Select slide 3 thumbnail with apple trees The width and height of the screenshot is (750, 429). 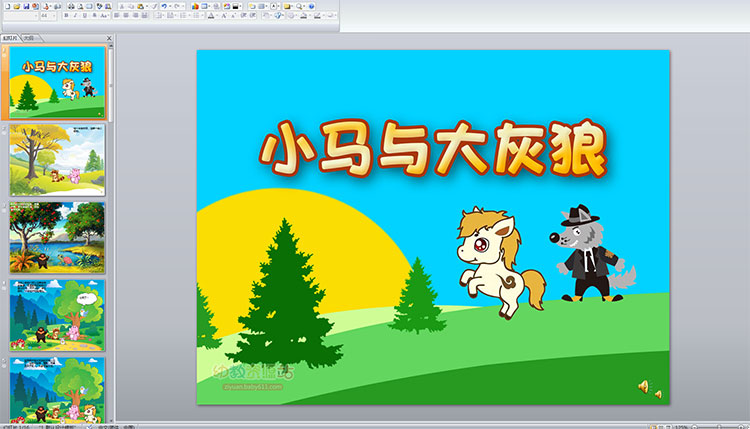tap(57, 238)
